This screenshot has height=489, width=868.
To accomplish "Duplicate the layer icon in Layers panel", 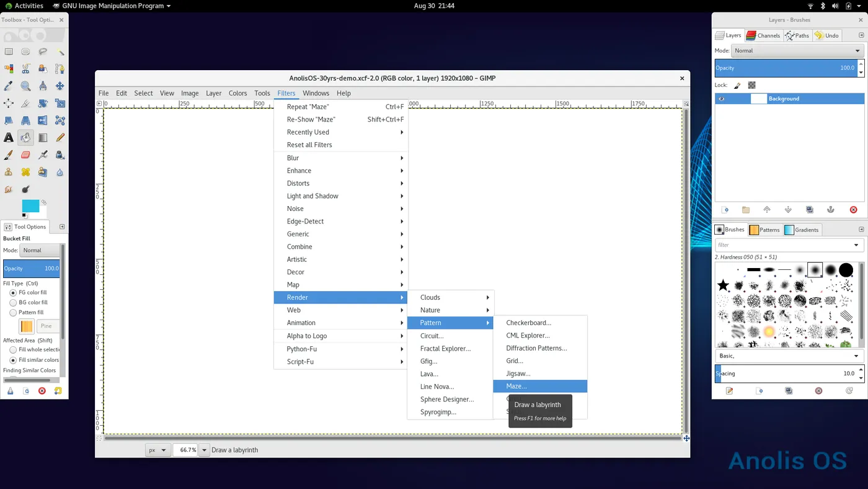I will coord(809,210).
